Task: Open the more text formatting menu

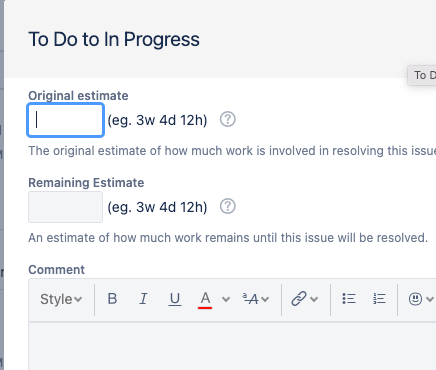Action: pyautogui.click(x=255, y=299)
